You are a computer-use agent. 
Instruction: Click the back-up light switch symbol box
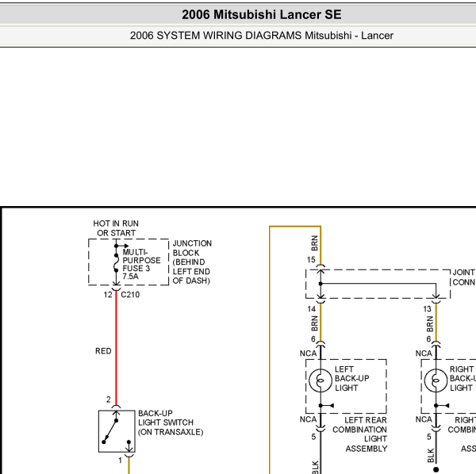point(117,431)
